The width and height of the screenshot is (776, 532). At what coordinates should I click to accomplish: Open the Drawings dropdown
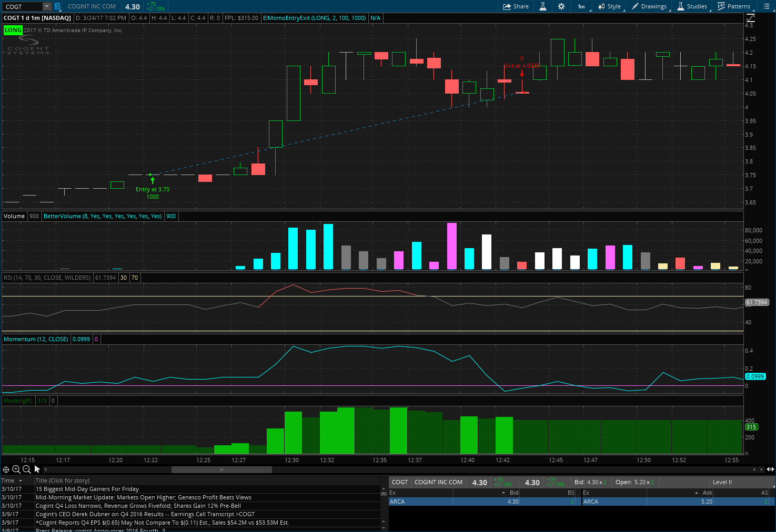point(649,6)
